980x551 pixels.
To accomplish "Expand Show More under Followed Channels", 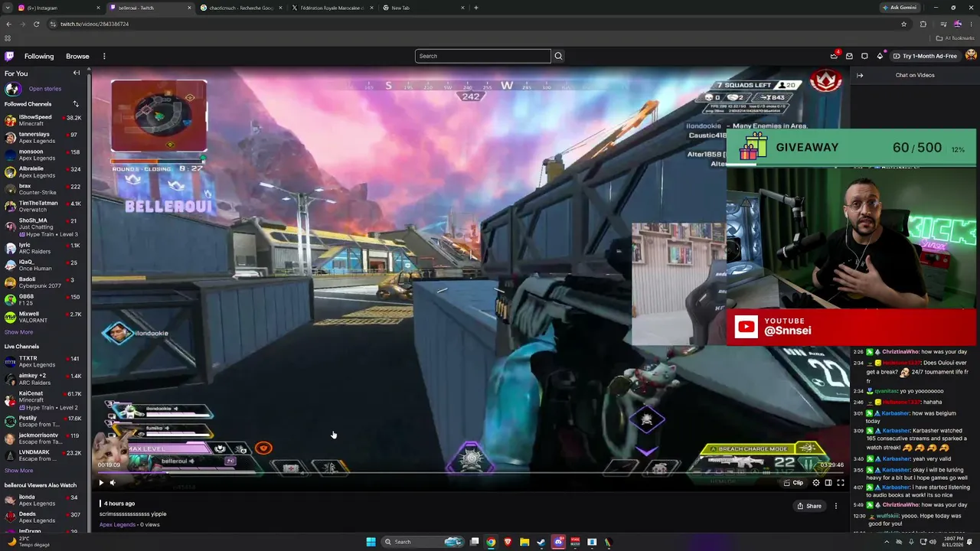I will pyautogui.click(x=18, y=332).
